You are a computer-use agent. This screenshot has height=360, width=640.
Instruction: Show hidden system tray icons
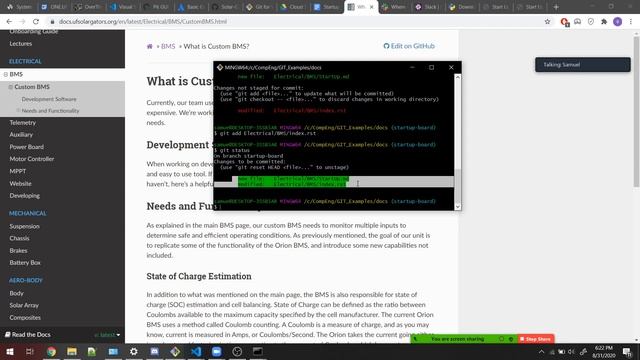click(541, 352)
